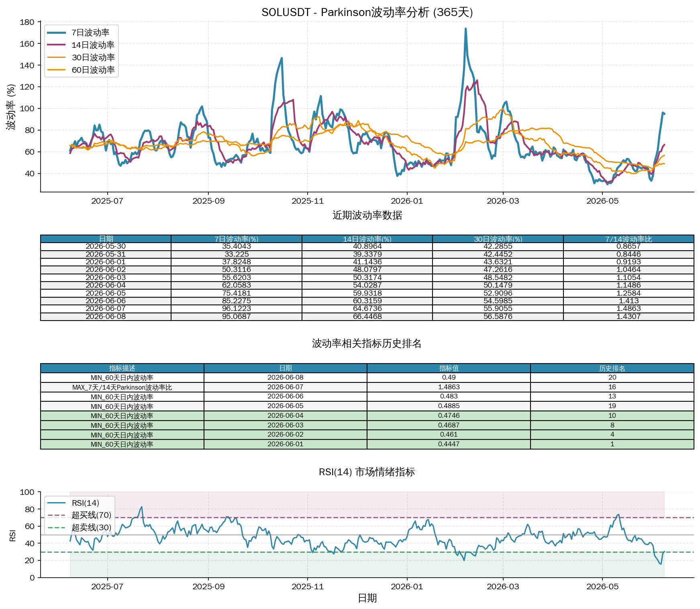Image resolution: width=700 pixels, height=609 pixels.
Task: Click the 2026-01 tick label on volatility chart
Action: (407, 201)
